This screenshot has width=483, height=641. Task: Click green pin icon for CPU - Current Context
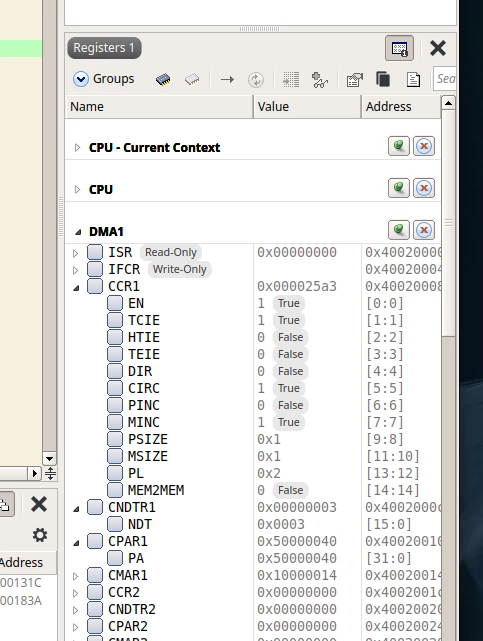[398, 146]
